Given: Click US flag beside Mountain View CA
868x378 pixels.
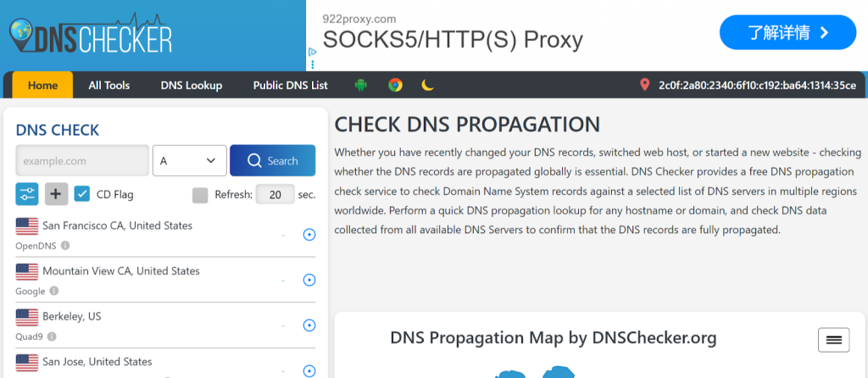Looking at the screenshot, I should click(26, 272).
